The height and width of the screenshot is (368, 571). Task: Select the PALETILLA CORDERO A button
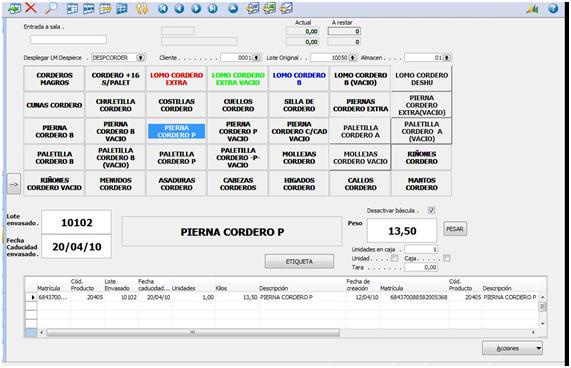[361, 131]
